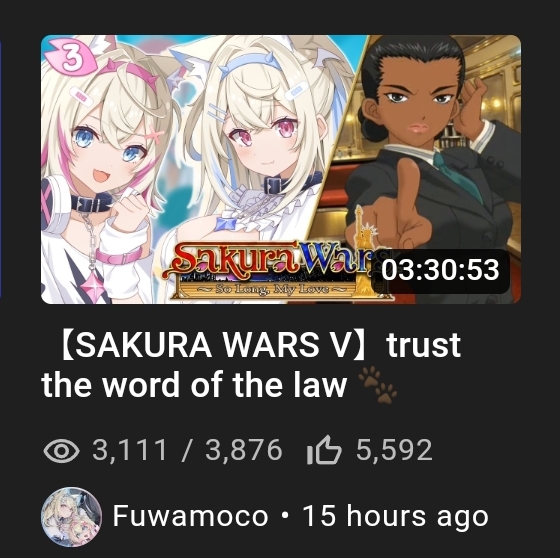Click the So Long, My Love subtitle banner

pyautogui.click(x=272, y=289)
